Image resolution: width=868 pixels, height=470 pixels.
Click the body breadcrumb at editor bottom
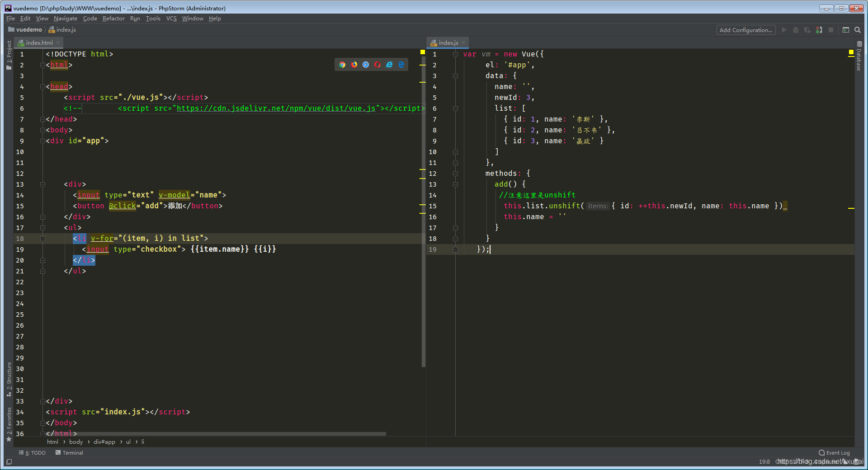tap(76, 442)
